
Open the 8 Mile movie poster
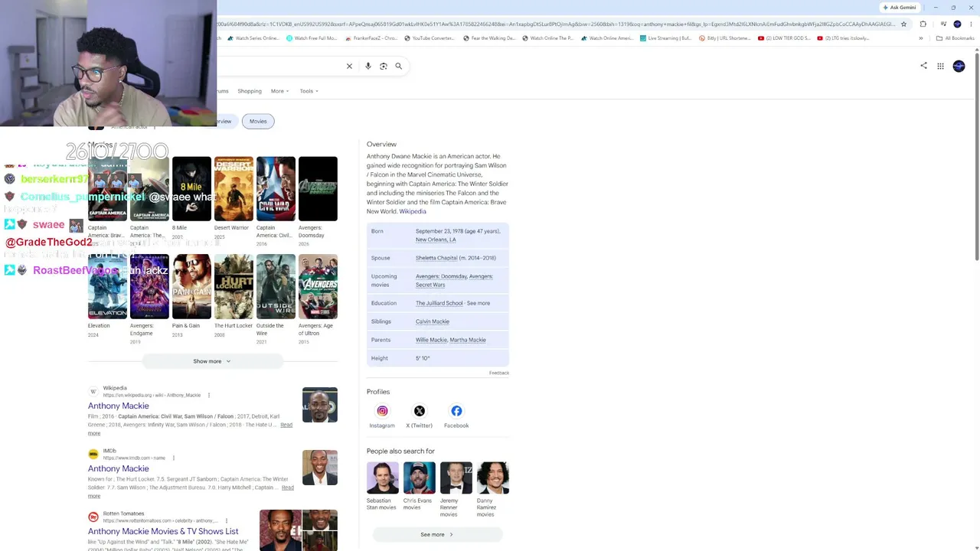click(191, 188)
